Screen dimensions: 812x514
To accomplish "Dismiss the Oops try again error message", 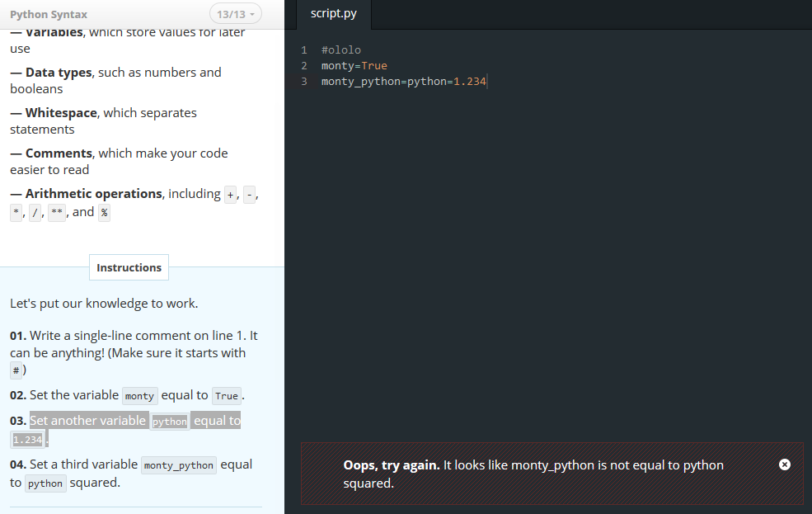I will point(785,464).
